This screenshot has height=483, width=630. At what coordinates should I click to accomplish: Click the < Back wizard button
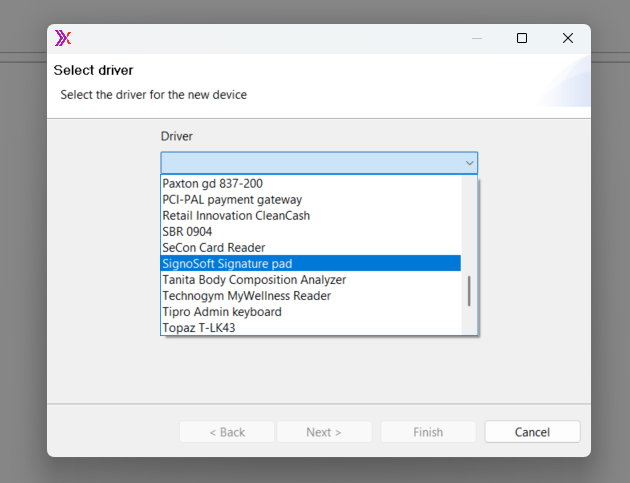[226, 432]
